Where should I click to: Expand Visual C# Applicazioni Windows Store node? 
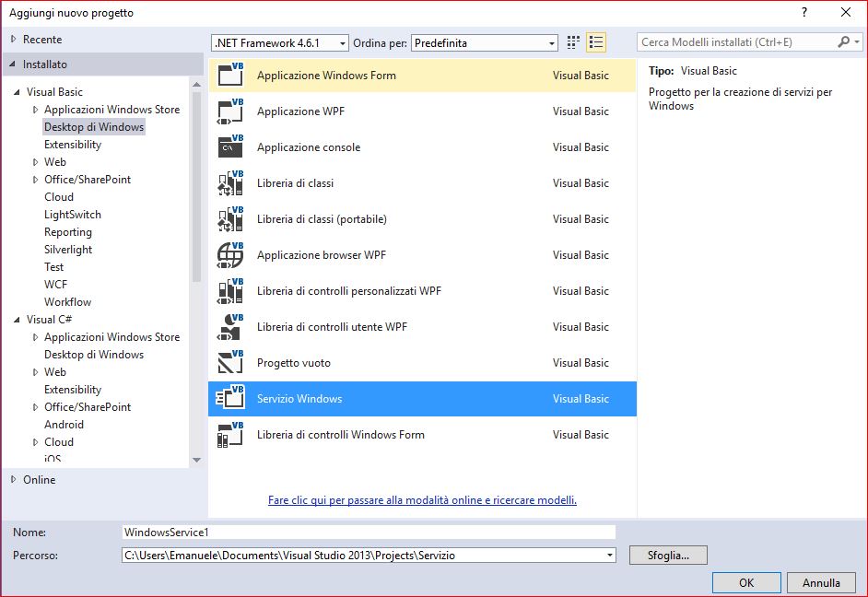click(x=35, y=337)
